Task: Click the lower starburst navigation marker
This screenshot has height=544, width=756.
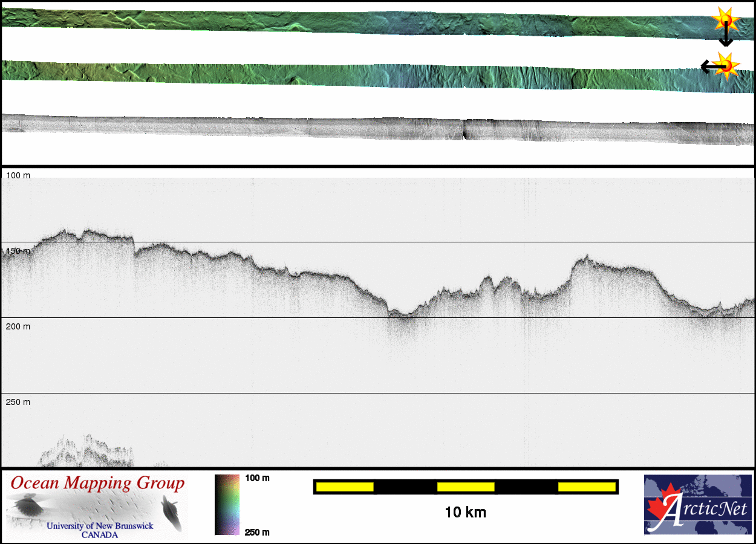Action: pyautogui.click(x=726, y=65)
